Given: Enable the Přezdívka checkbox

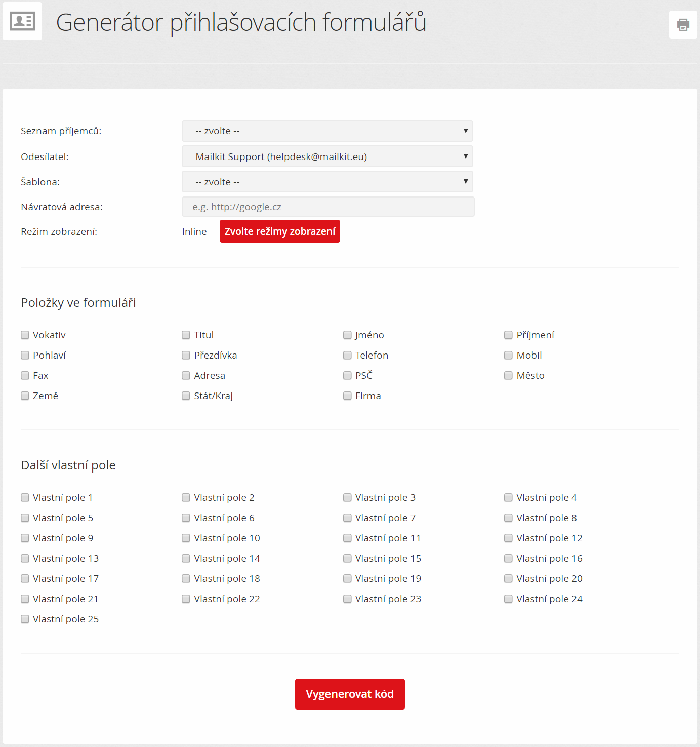Looking at the screenshot, I should (x=186, y=355).
